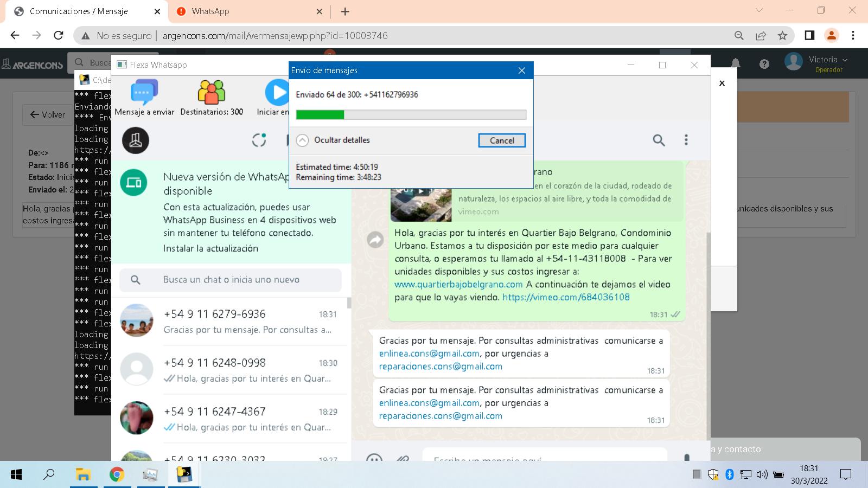
Task: Open Chrome from the taskbar
Action: [117, 475]
